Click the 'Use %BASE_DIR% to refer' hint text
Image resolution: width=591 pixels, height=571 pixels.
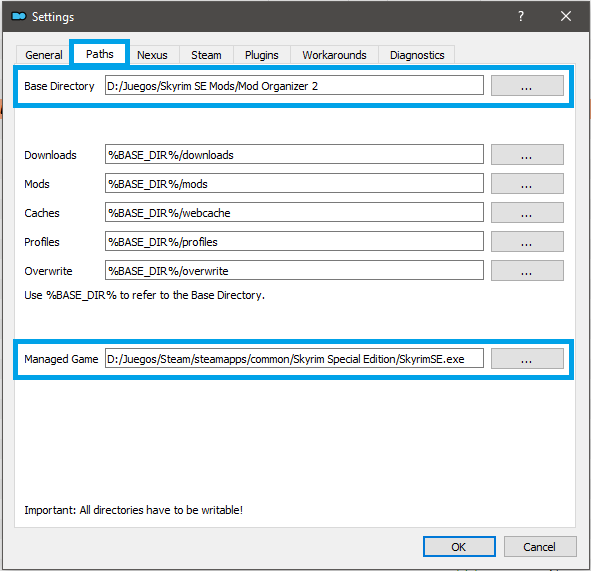(144, 295)
